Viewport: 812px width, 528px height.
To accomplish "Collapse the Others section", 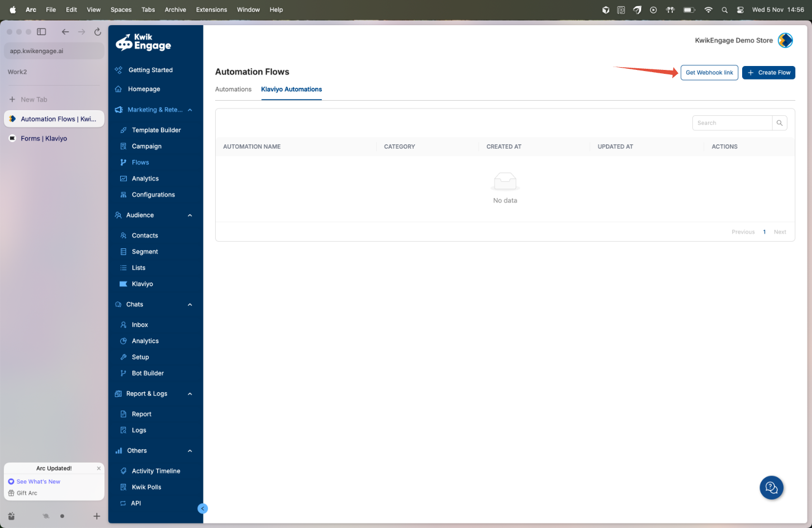I will [x=190, y=451].
